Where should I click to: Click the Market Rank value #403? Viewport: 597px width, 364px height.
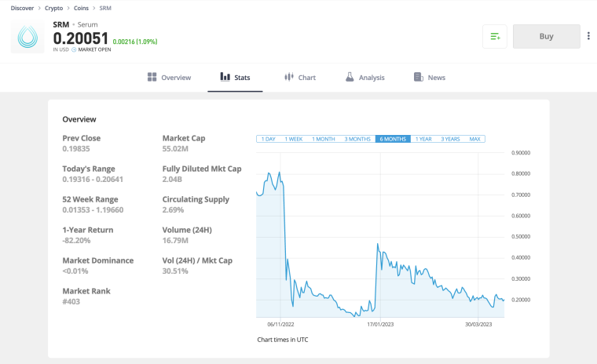tap(71, 301)
